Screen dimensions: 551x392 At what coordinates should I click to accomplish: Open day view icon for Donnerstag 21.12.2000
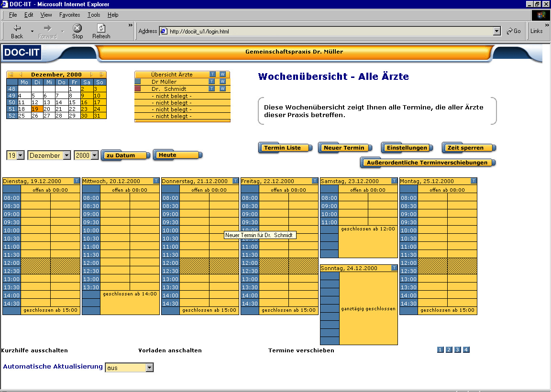[x=235, y=181]
